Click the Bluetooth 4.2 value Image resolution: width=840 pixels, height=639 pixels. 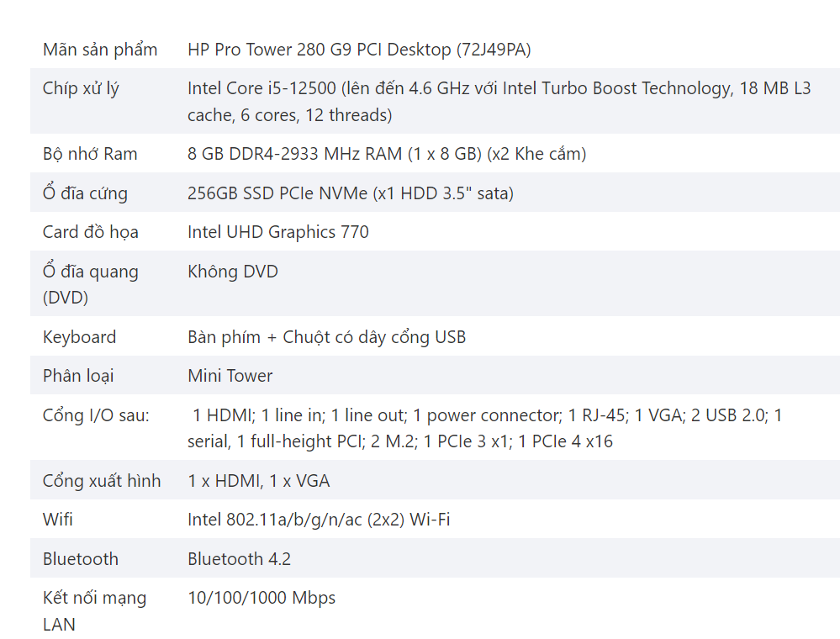click(239, 559)
